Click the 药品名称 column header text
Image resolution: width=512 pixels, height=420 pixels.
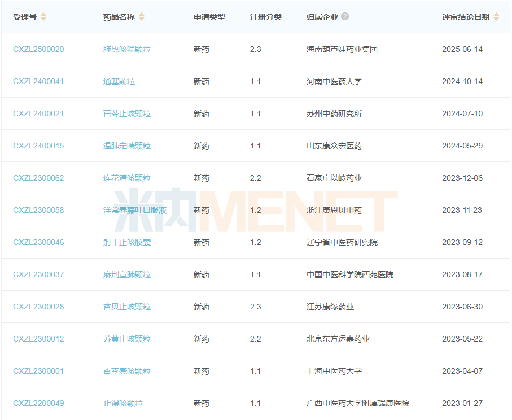119,17
